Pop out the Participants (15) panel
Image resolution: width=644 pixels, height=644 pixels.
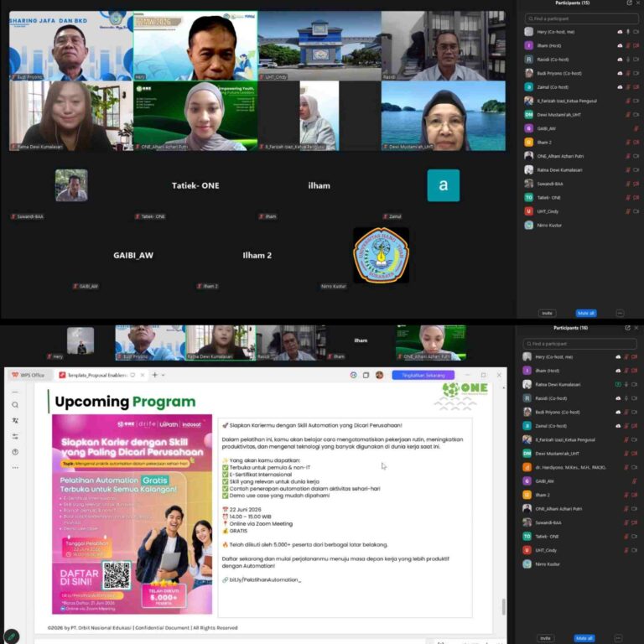pos(629,3)
